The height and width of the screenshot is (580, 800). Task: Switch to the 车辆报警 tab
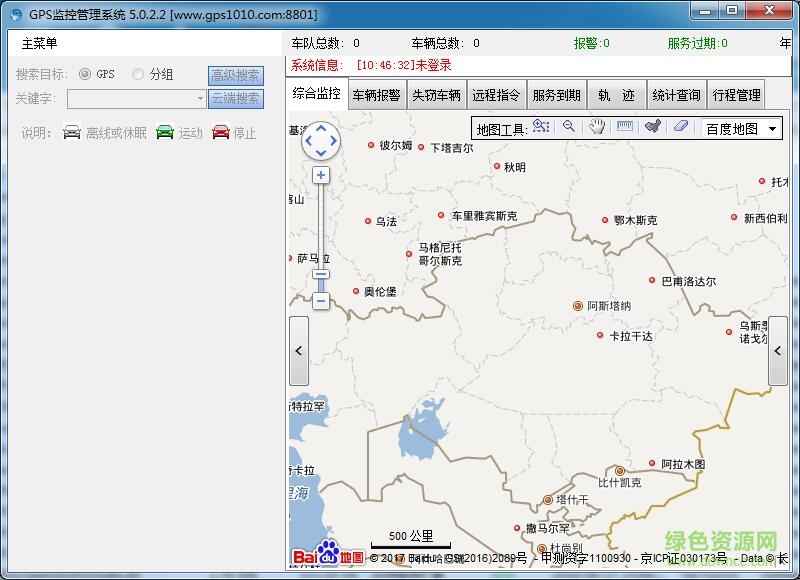(x=375, y=94)
